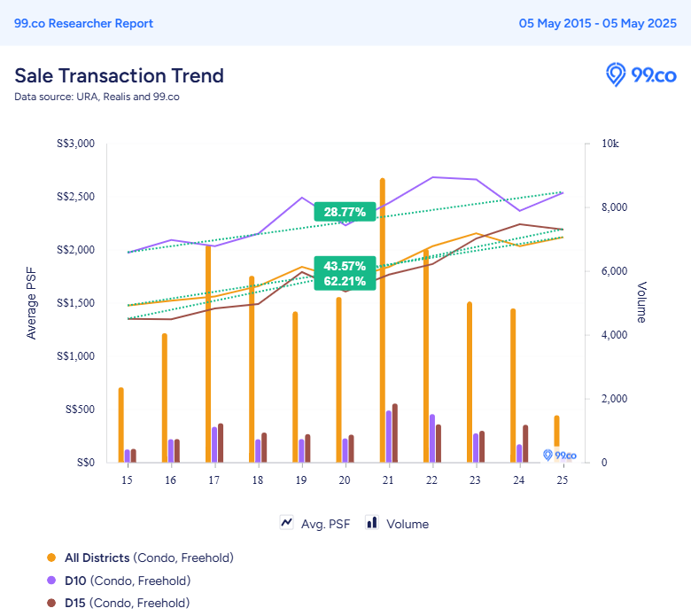691x616 pixels.
Task: Click the 99.co logo pin icon
Action: point(615,74)
